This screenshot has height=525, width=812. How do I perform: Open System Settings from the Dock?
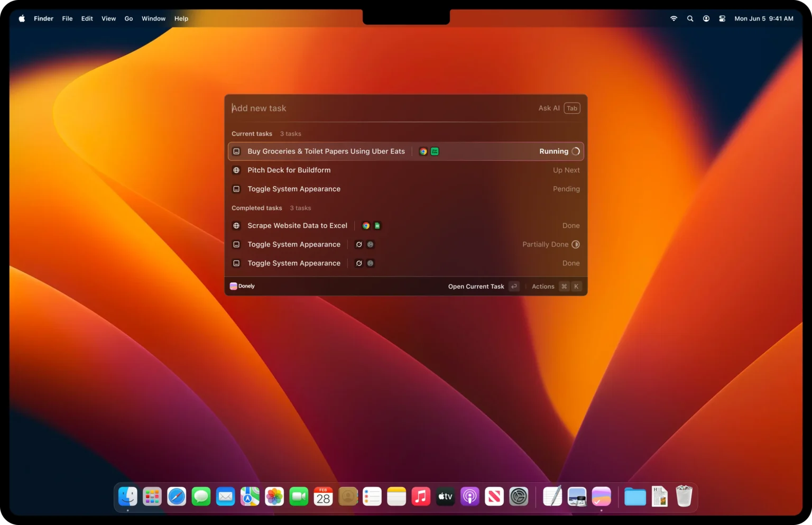(x=519, y=496)
